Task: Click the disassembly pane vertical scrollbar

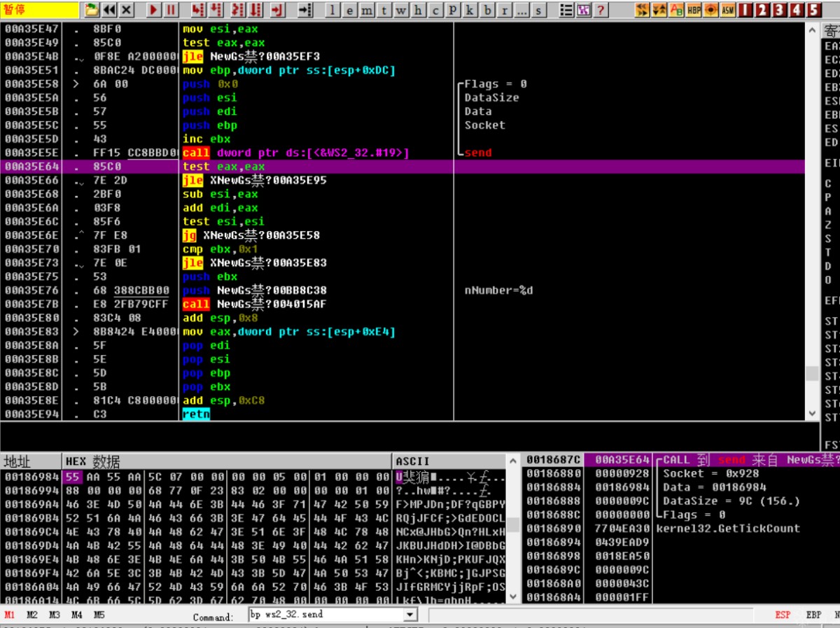Action: pos(812,221)
